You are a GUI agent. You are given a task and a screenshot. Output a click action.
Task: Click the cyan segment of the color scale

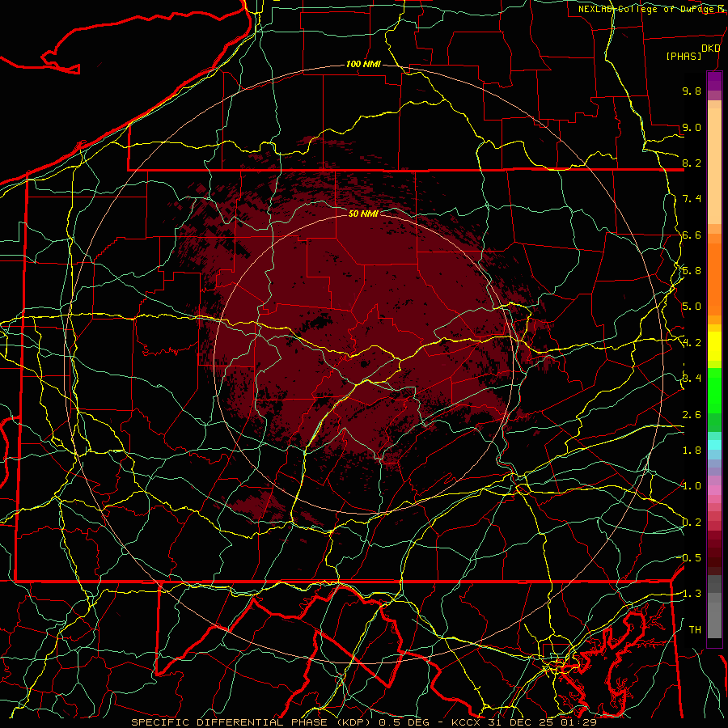(x=714, y=445)
